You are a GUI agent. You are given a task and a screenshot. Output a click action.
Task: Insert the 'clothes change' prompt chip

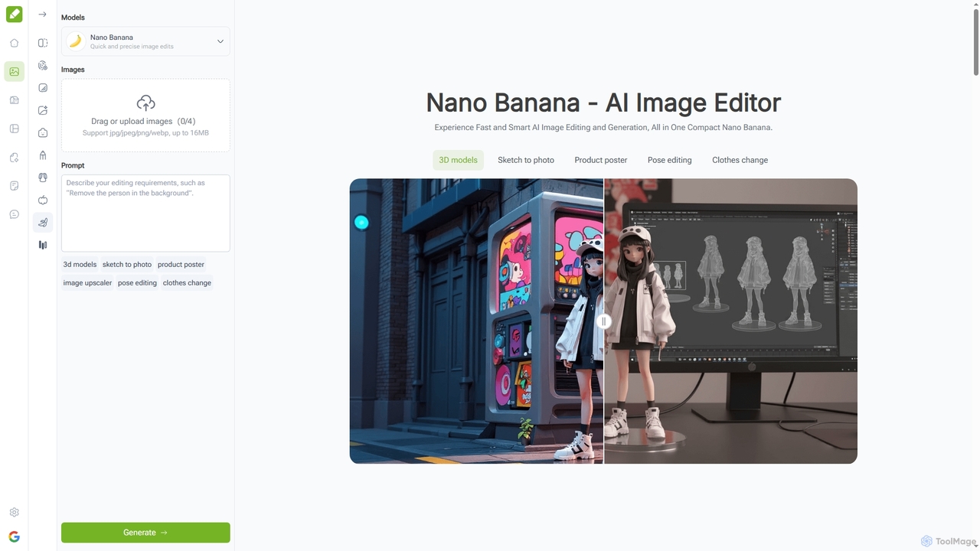(x=187, y=282)
